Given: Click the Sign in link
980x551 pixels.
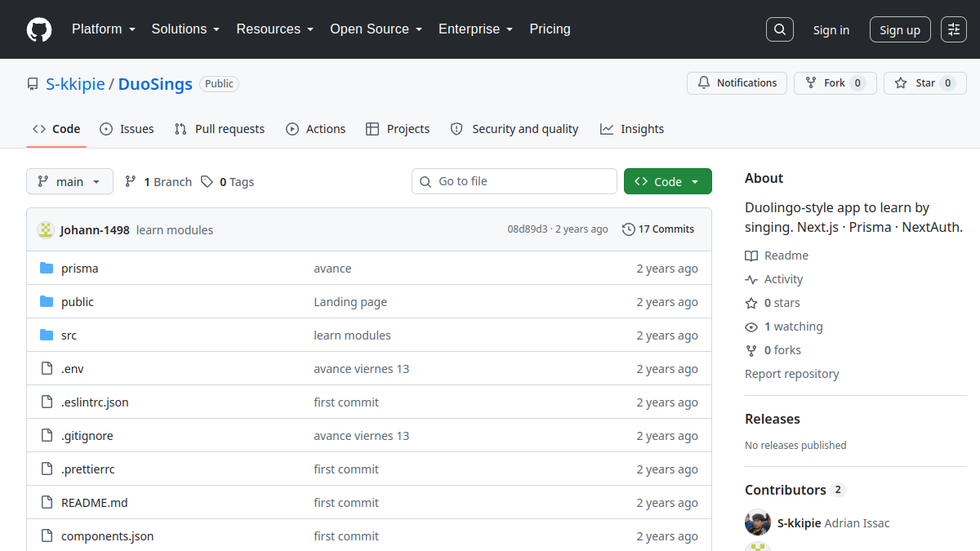Looking at the screenshot, I should (831, 29).
